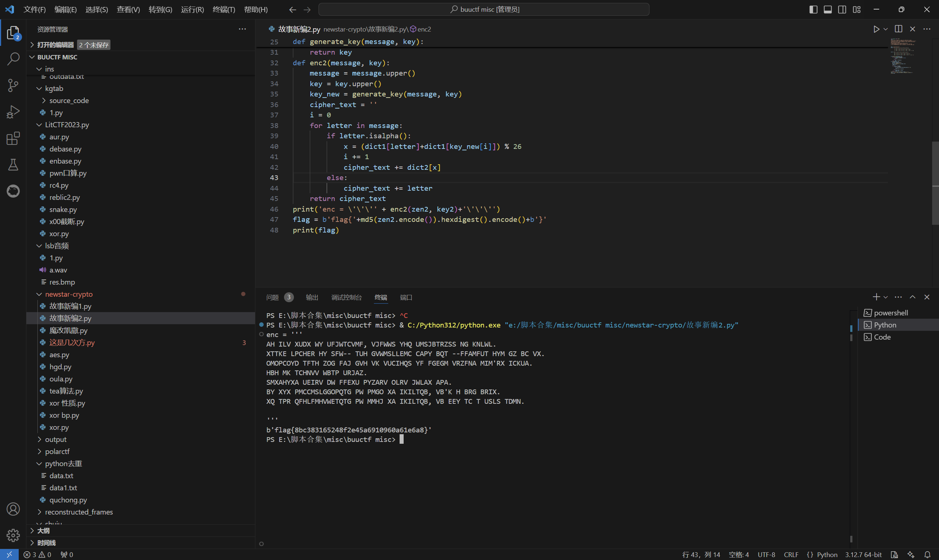
Task: Open Copilot status icon in status bar
Action: (x=911, y=554)
